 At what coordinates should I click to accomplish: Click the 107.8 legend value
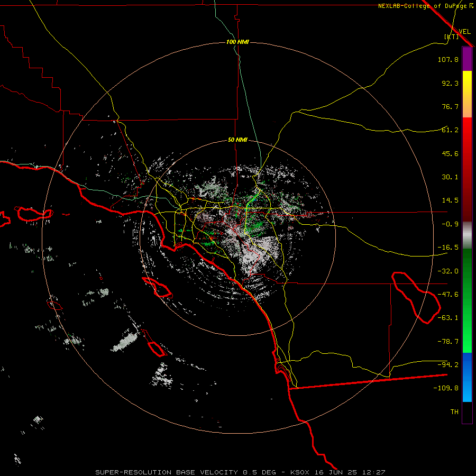coord(448,59)
